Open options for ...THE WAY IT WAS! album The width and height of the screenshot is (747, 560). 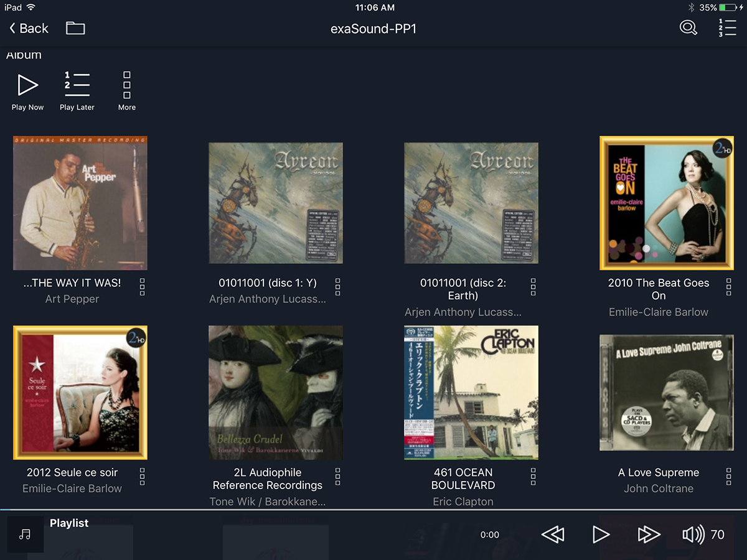[x=143, y=287]
